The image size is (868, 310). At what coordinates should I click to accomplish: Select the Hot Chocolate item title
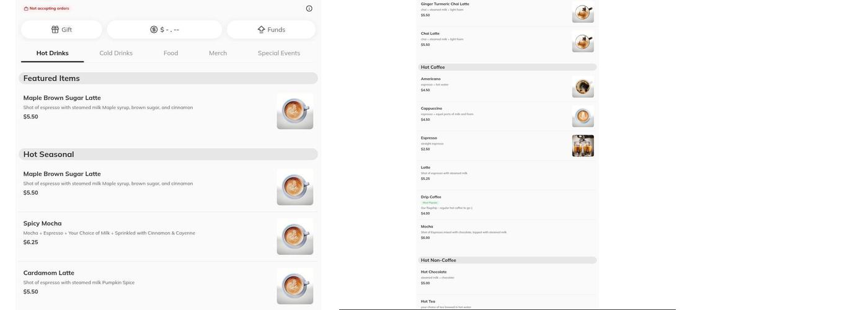click(433, 272)
